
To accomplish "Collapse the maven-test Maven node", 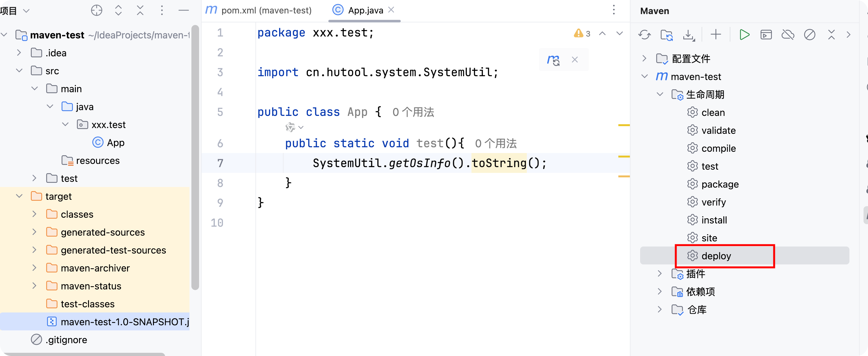I will (644, 76).
